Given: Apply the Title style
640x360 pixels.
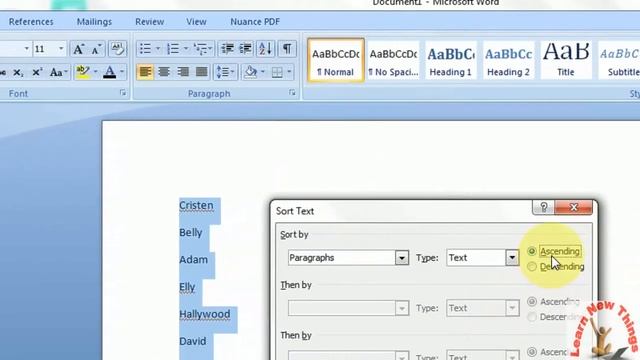Looking at the screenshot, I should click(566, 60).
